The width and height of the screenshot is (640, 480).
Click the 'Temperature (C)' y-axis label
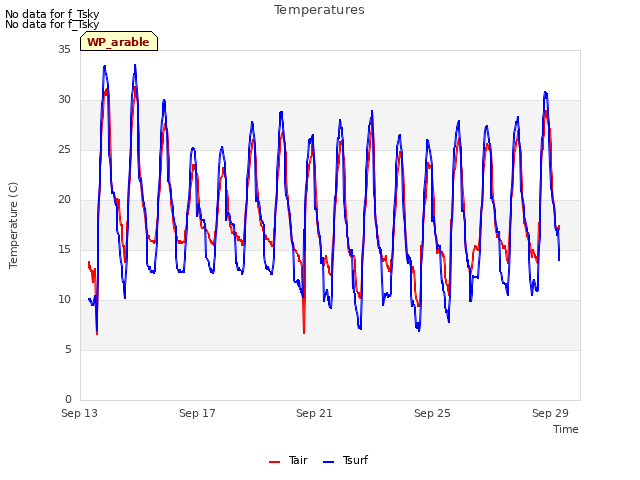13,225
